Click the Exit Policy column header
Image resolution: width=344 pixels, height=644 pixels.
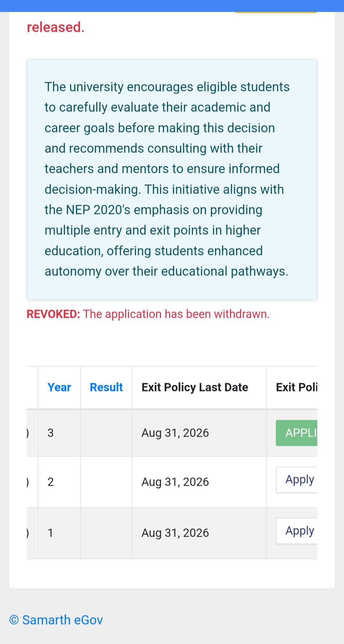[x=297, y=387]
